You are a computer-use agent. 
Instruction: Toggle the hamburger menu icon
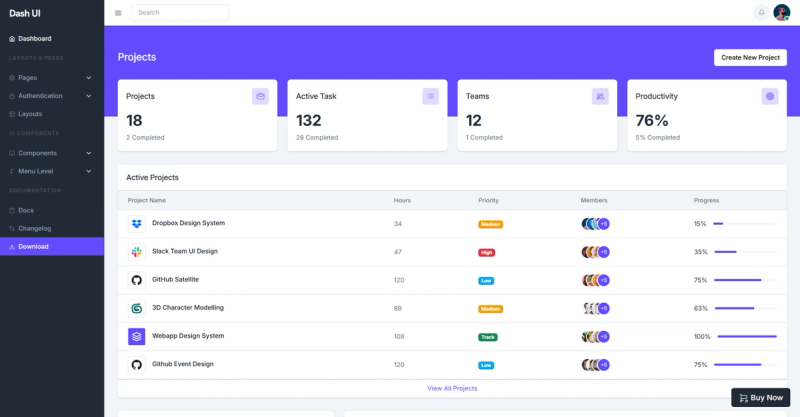(x=118, y=13)
